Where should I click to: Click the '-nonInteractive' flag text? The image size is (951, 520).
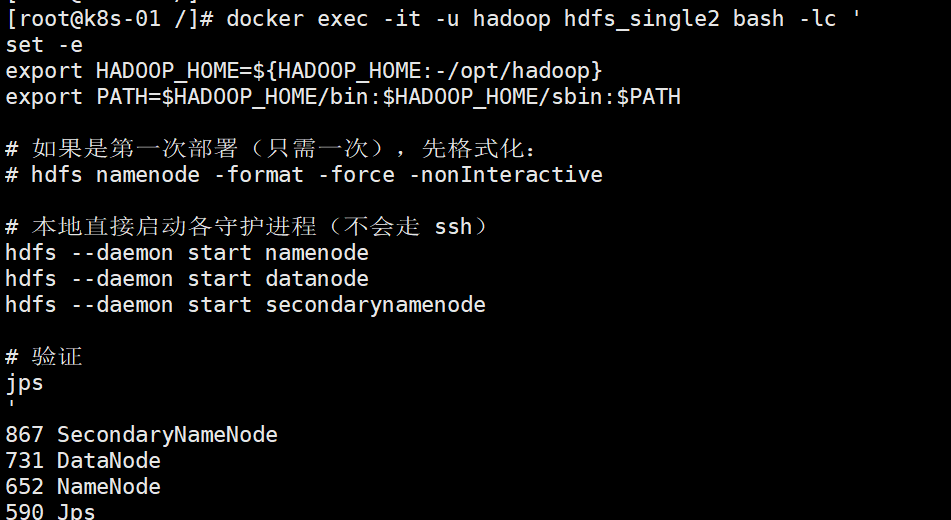click(x=505, y=175)
